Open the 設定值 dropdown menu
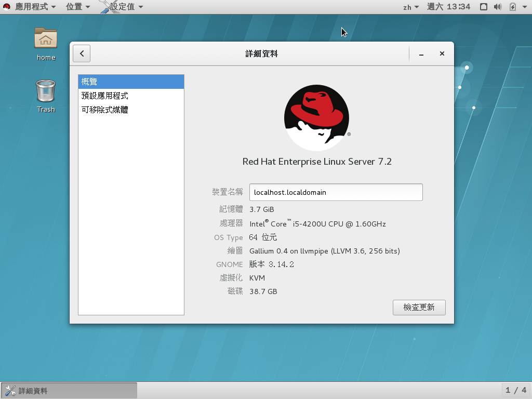Image resolution: width=532 pixels, height=399 pixels. (123, 7)
